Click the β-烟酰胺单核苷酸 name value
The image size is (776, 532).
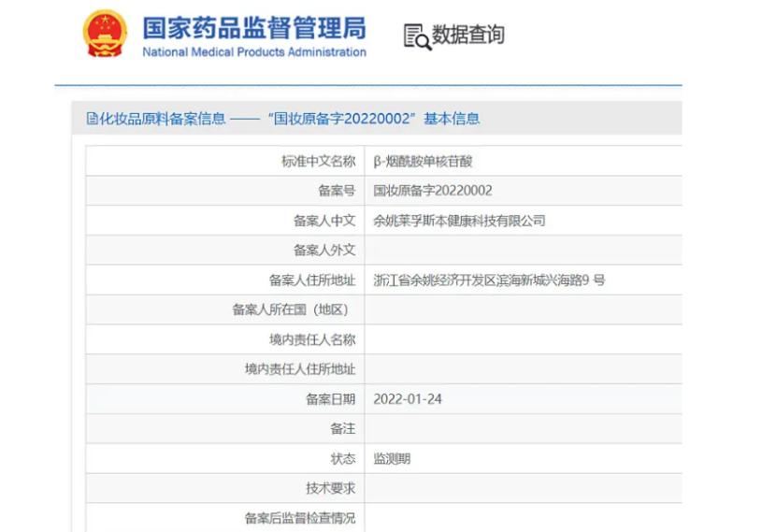(423, 161)
